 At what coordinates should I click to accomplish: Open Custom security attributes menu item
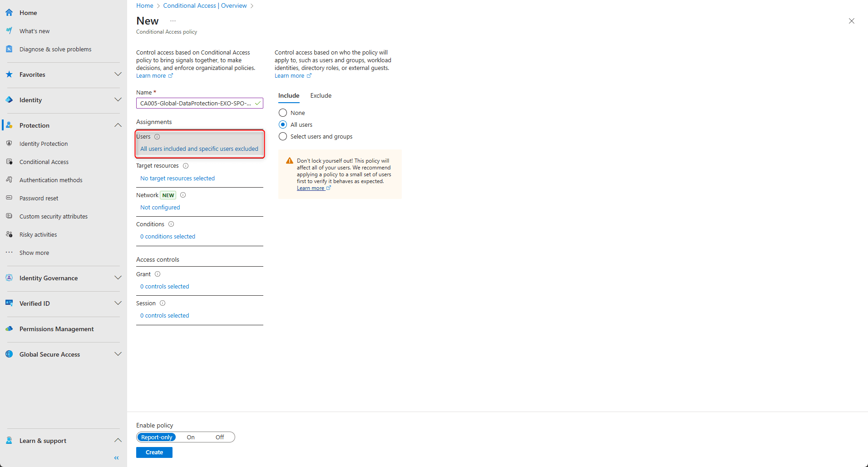tap(54, 217)
